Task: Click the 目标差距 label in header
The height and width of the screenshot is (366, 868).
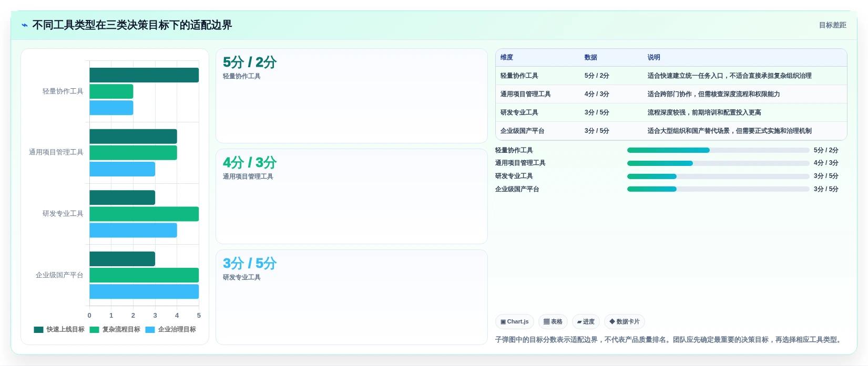Action: (x=833, y=25)
